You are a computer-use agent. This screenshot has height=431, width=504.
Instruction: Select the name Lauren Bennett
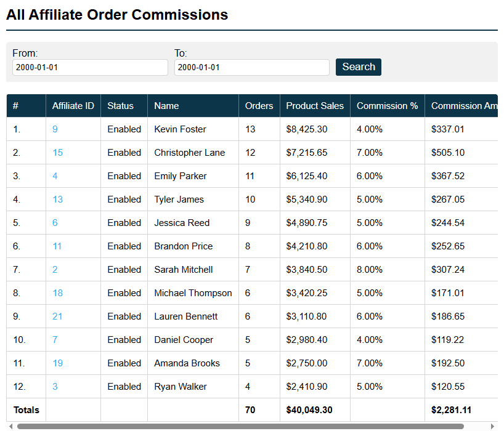pos(186,316)
